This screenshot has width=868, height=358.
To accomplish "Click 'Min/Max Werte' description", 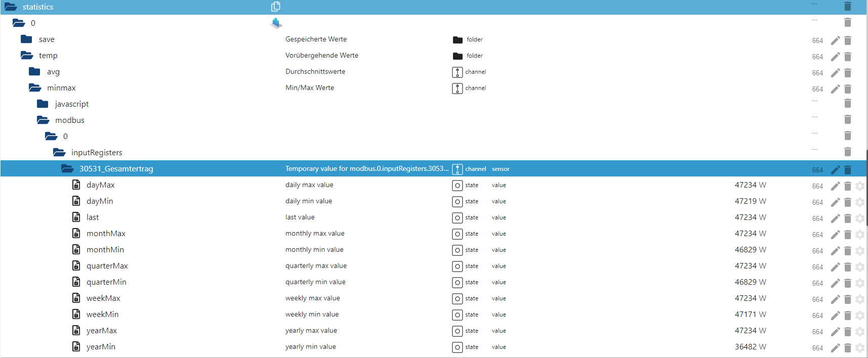I will click(x=310, y=87).
